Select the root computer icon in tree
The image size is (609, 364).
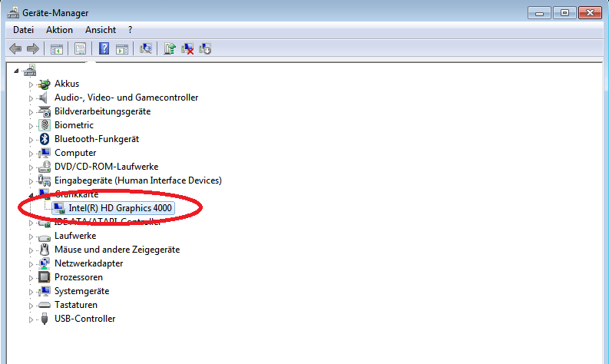point(29,71)
